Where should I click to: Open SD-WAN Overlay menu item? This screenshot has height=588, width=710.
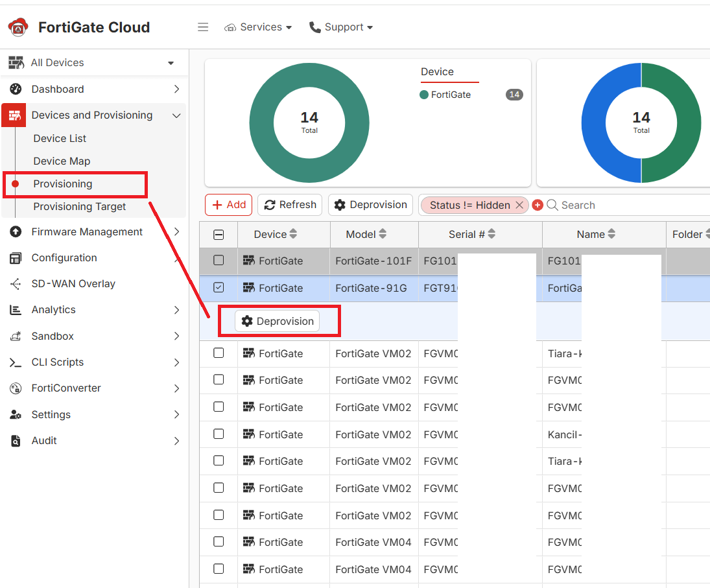[73, 284]
